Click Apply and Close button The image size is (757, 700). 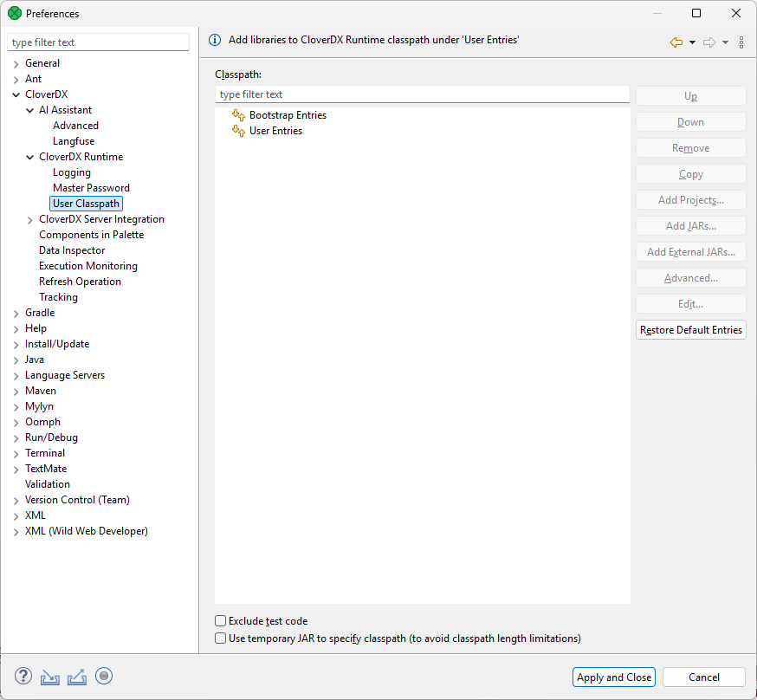coord(613,677)
